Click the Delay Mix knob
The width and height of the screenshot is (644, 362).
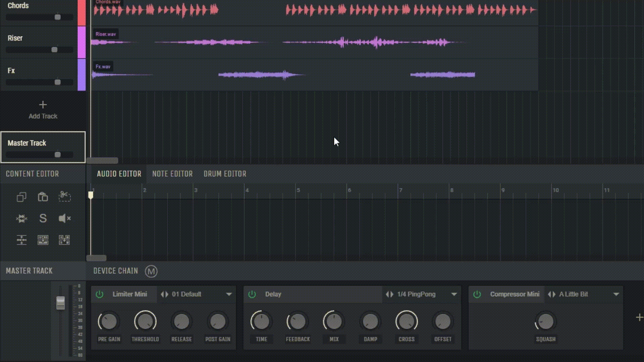[334, 322]
